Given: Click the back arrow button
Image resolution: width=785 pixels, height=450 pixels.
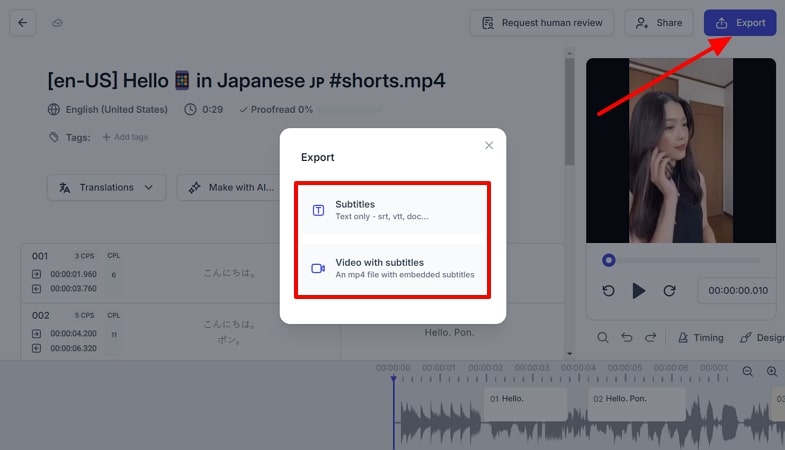Looking at the screenshot, I should (23, 22).
